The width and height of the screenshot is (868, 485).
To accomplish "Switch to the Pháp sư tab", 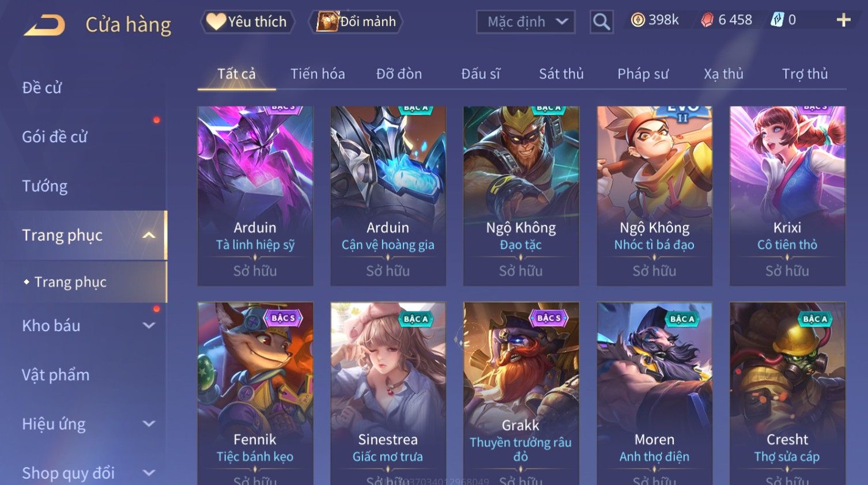I will pos(643,74).
